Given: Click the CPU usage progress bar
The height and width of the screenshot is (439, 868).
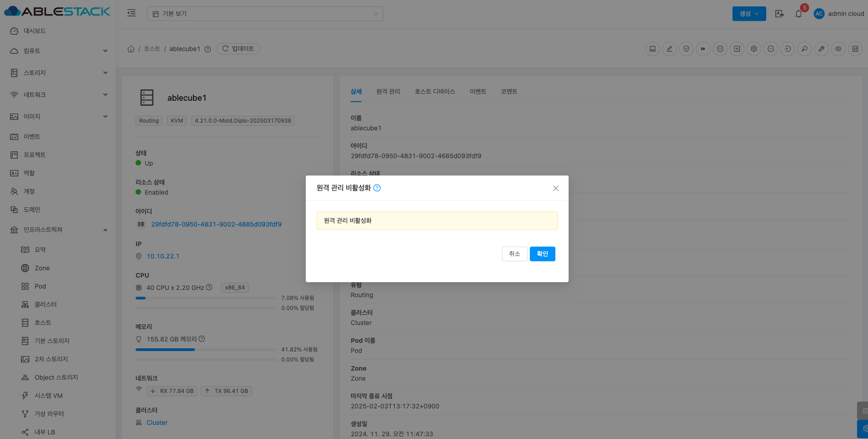Looking at the screenshot, I should pos(206,298).
